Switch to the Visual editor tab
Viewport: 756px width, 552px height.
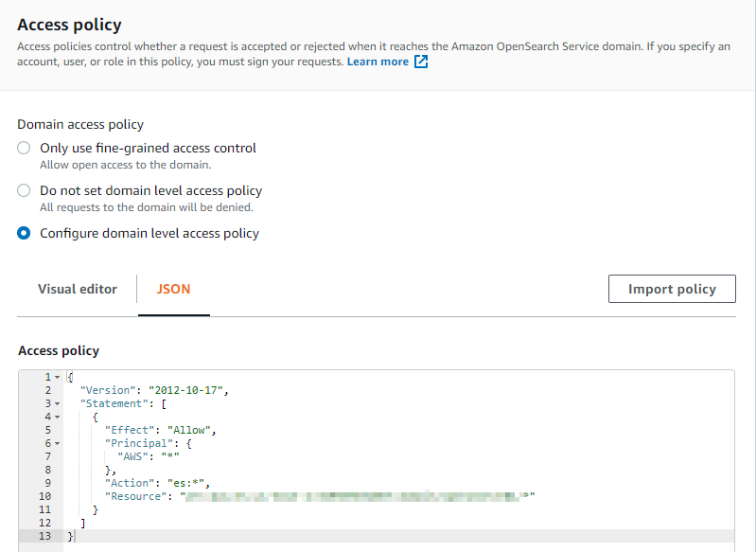click(x=78, y=289)
